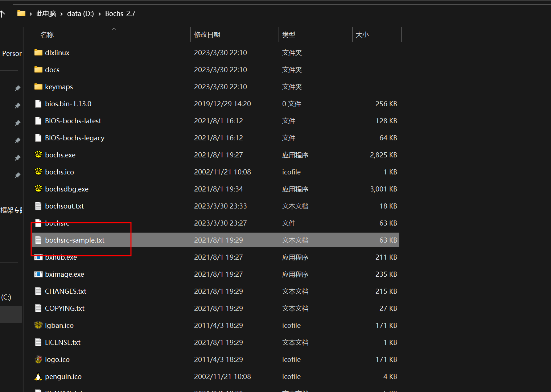The width and height of the screenshot is (551, 392).
Task: Open (C:) drive in navigation pane
Action: [x=6, y=297]
